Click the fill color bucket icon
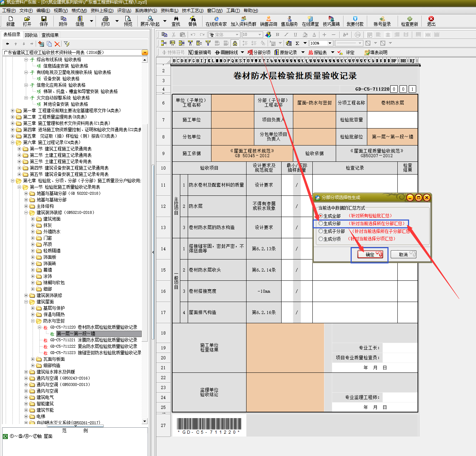The height and width of the screenshot is (456, 476). pyautogui.click(x=305, y=34)
